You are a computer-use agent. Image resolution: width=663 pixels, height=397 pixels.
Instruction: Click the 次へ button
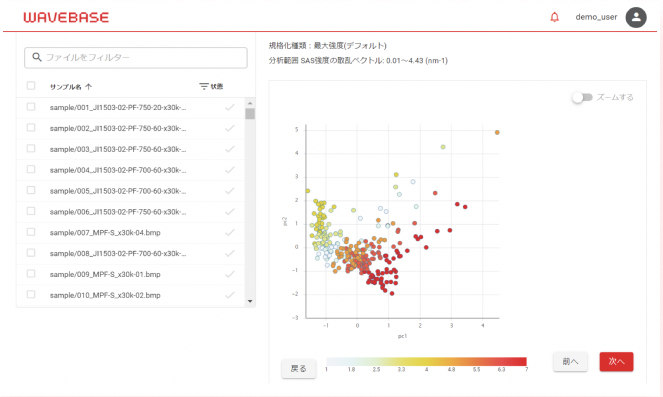616,361
